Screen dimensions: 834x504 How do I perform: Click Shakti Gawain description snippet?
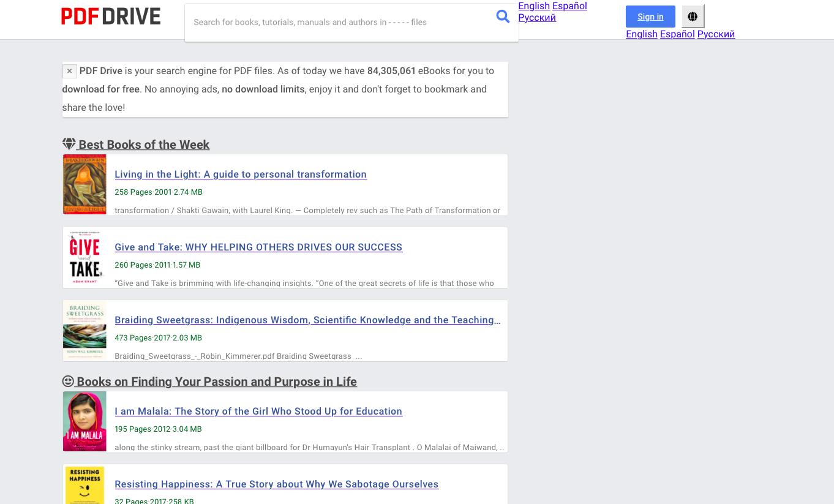[307, 210]
